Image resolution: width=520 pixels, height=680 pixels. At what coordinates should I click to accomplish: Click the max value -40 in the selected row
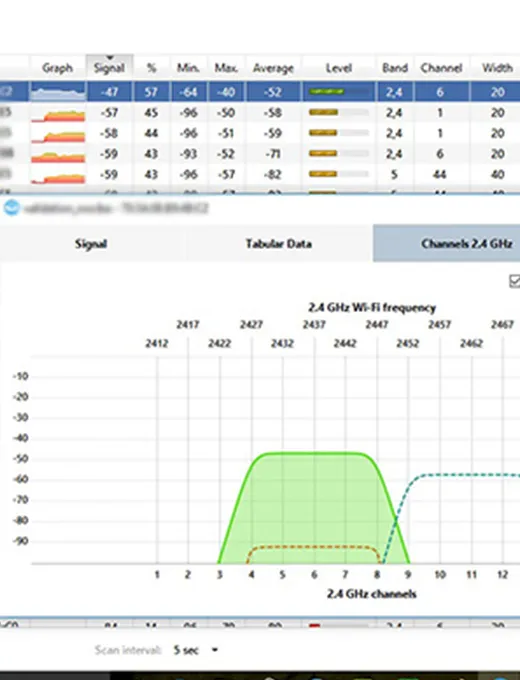226,92
